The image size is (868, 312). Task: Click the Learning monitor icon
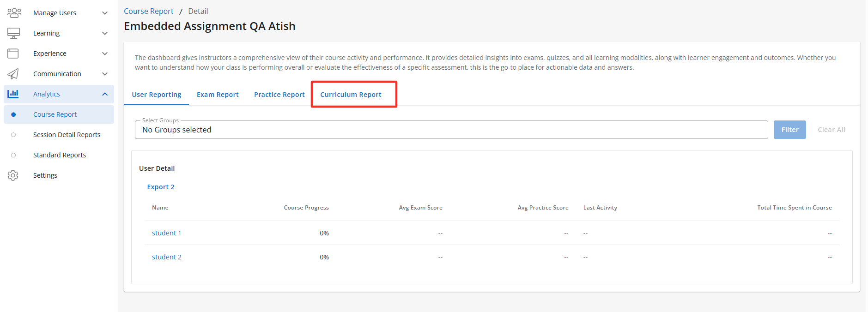pyautogui.click(x=14, y=33)
